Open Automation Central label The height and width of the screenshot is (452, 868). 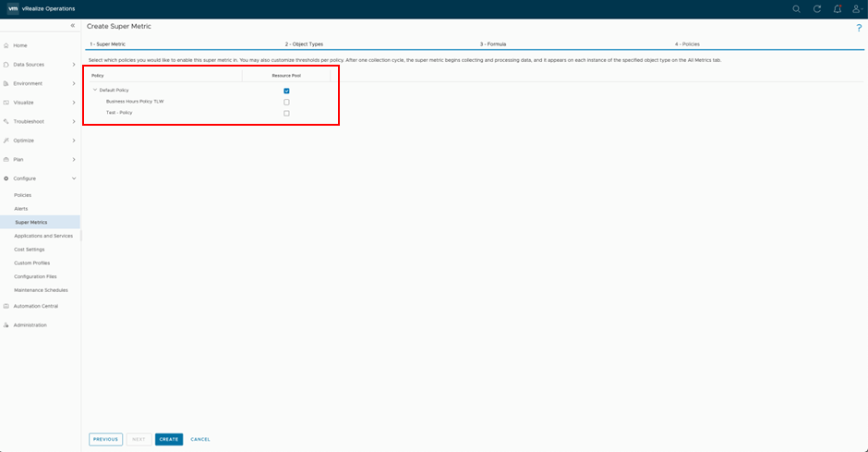pyautogui.click(x=35, y=306)
